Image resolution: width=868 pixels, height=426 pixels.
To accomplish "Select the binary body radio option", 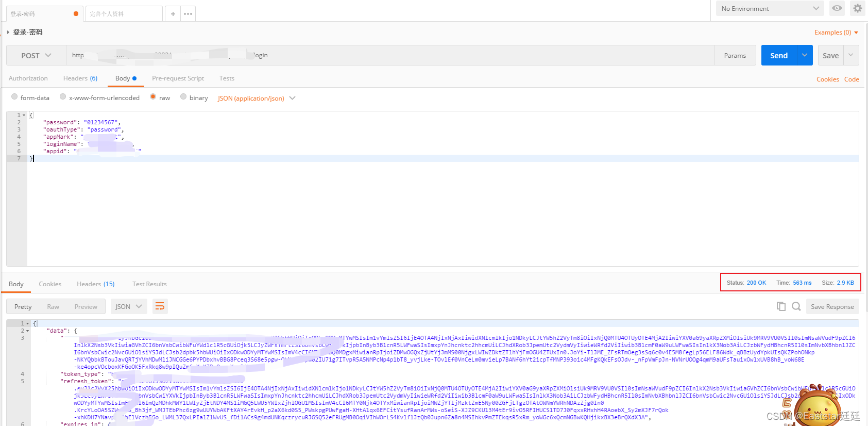I will click(x=183, y=96).
